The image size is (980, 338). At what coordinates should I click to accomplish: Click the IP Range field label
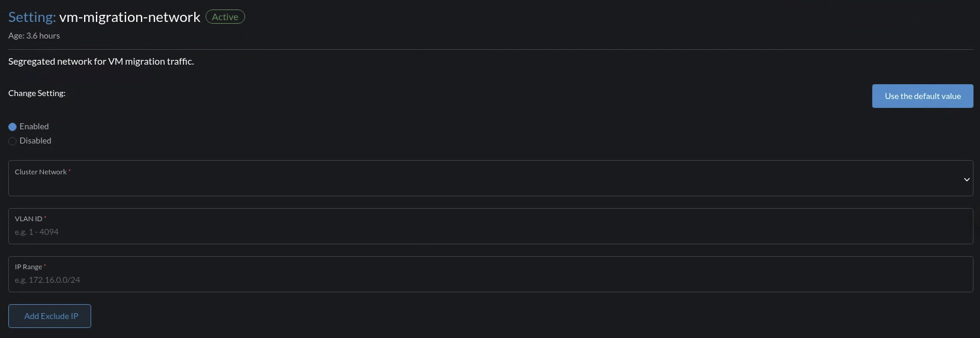click(28, 267)
